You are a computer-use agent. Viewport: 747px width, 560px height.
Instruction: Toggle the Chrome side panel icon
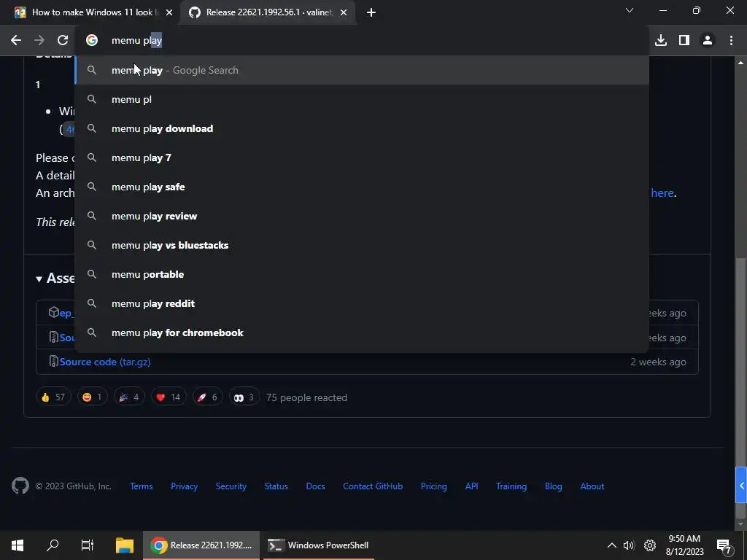[684, 41]
